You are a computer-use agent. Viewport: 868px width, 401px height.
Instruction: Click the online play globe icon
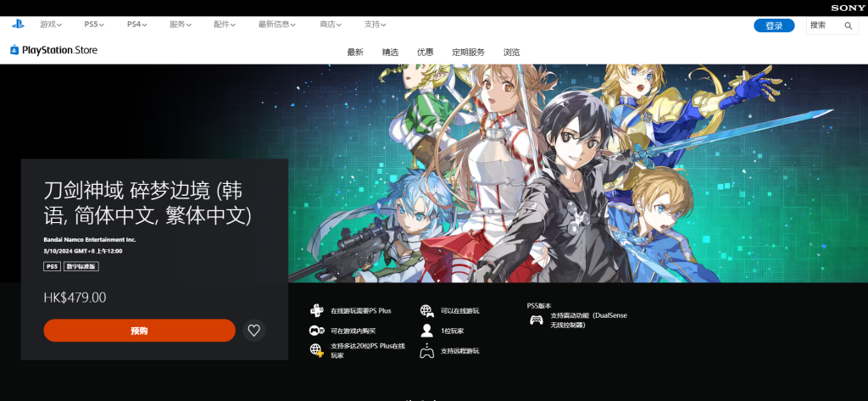coord(426,311)
